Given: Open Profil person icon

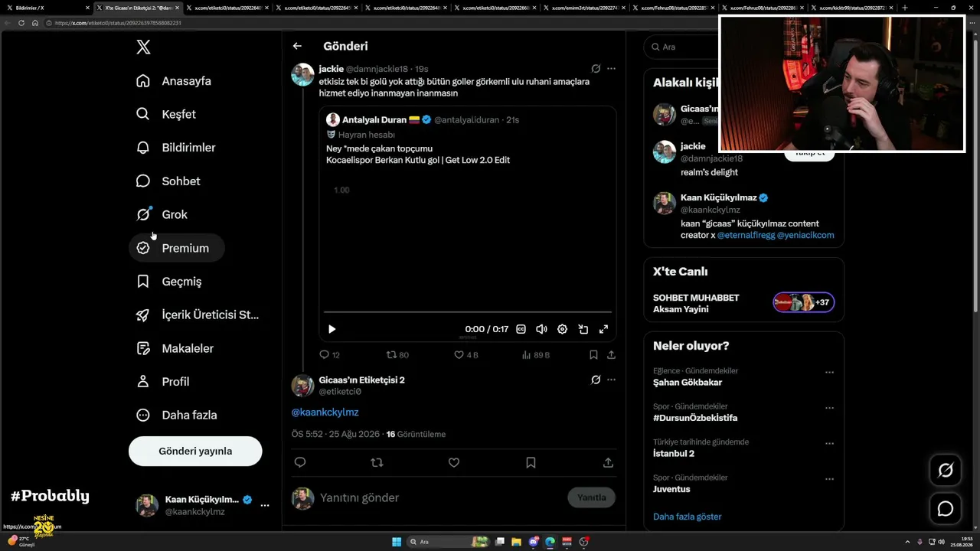Looking at the screenshot, I should [x=143, y=381].
